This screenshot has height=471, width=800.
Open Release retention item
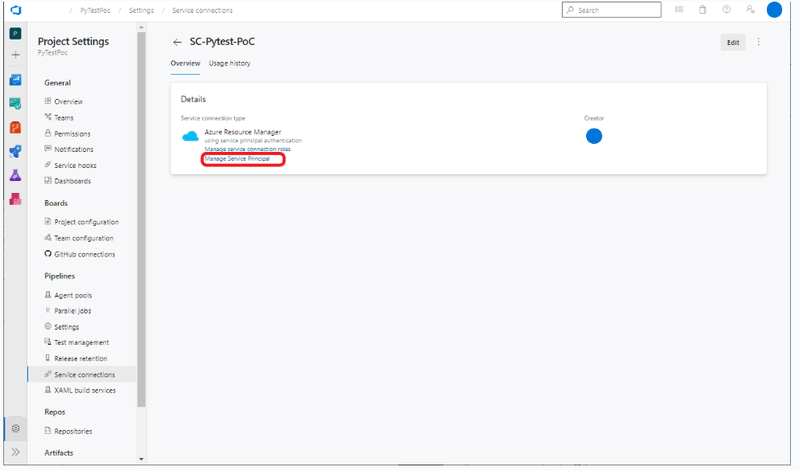(x=82, y=359)
